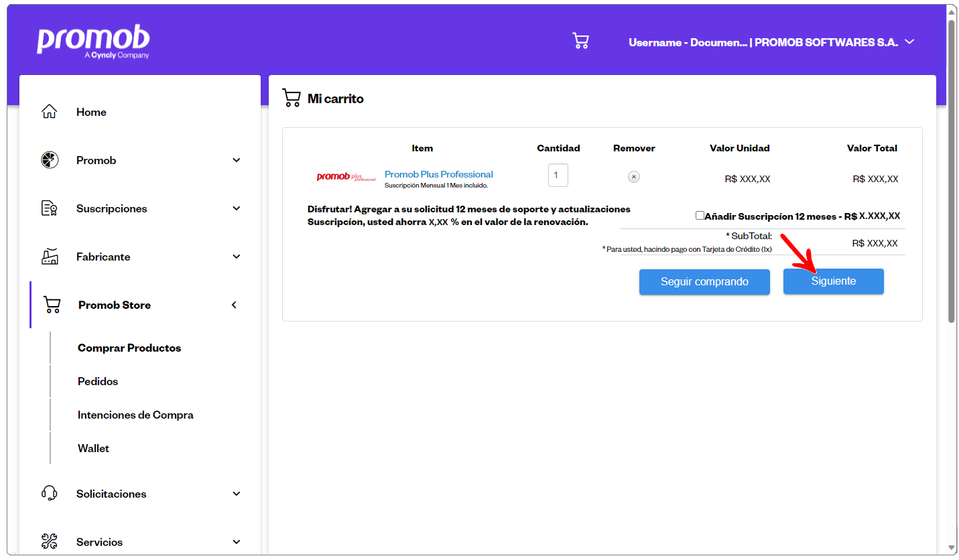Click the Cantidad quantity input field
Image resolution: width=959 pixels, height=560 pixels.
(x=558, y=176)
